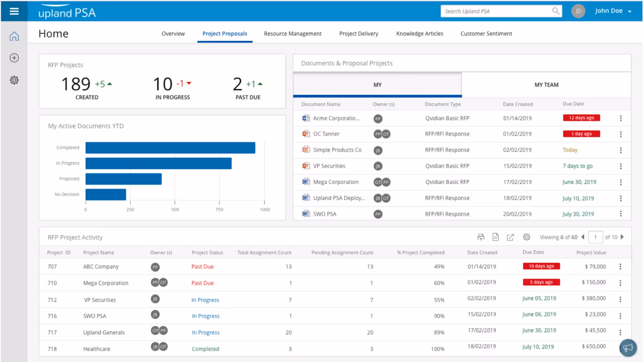Sort projects by Project ID column
Image resolution: width=644 pixels, height=362 pixels.
(59, 253)
